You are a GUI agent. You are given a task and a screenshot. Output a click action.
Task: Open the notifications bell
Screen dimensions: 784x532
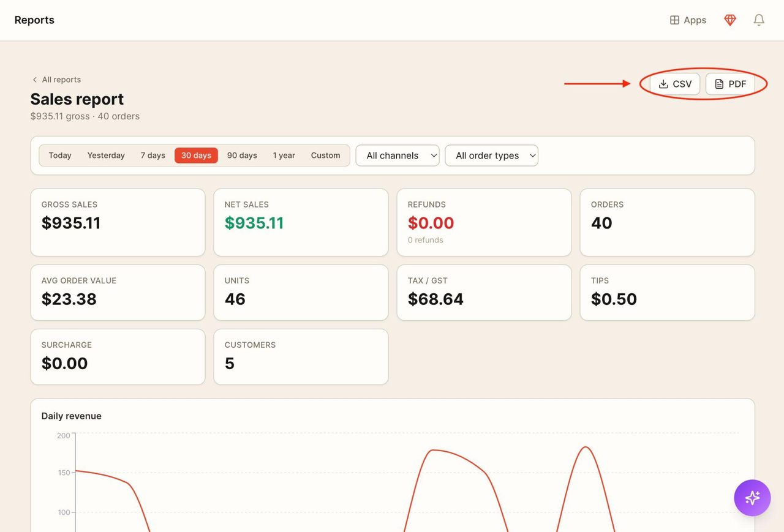point(759,20)
